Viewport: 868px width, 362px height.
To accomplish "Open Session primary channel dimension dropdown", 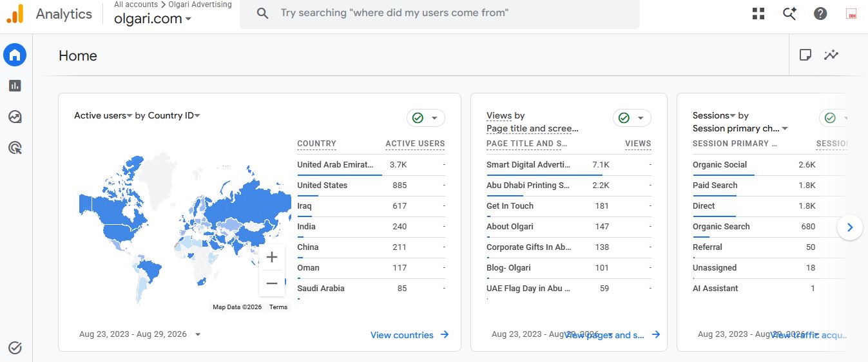I will (x=740, y=128).
